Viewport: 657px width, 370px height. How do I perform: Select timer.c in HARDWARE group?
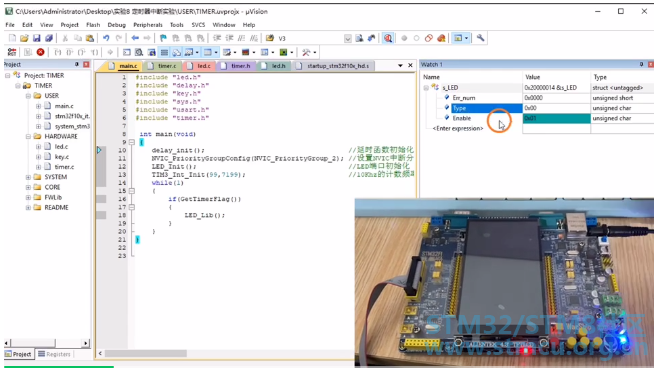[65, 167]
